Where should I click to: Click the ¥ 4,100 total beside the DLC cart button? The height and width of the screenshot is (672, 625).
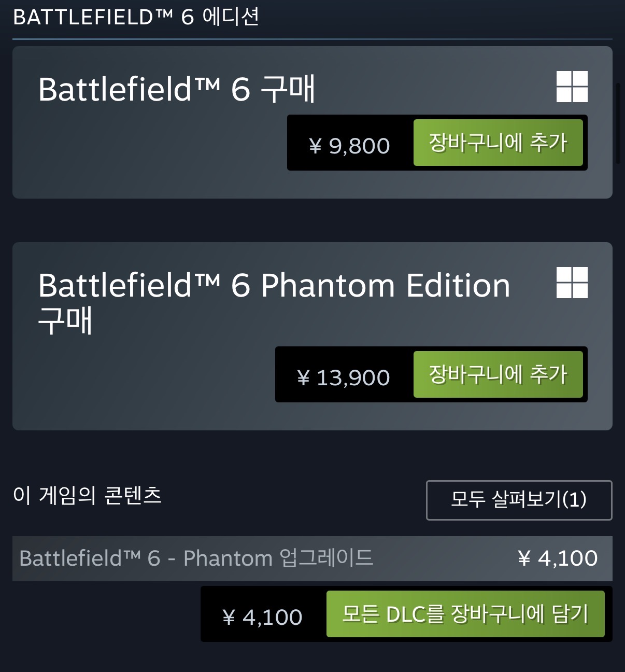pyautogui.click(x=262, y=617)
